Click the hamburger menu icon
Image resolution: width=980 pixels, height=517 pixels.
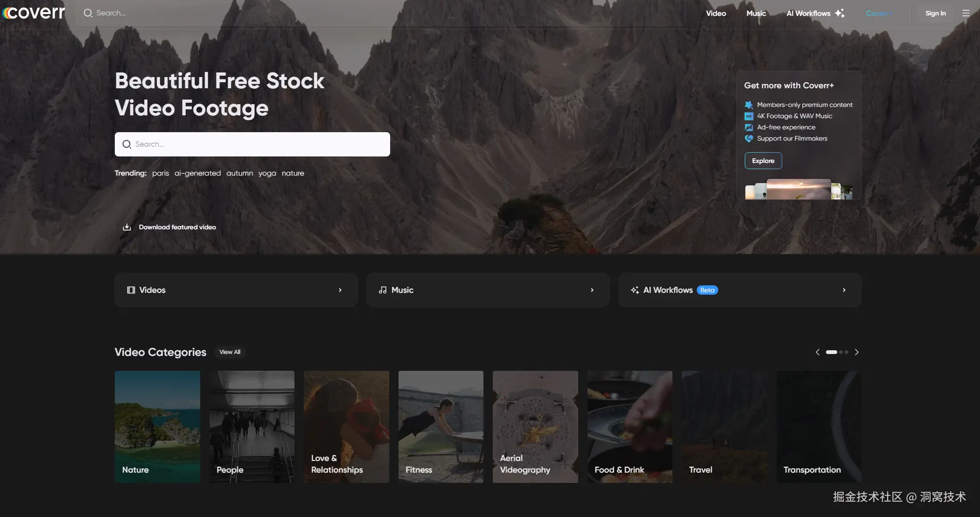click(966, 13)
